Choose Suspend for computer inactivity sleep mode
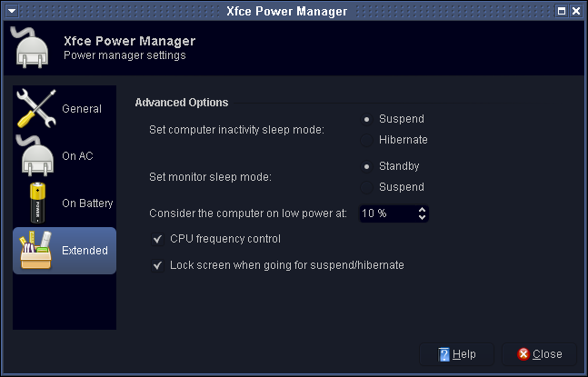Viewport: 588px width, 377px height. point(366,119)
